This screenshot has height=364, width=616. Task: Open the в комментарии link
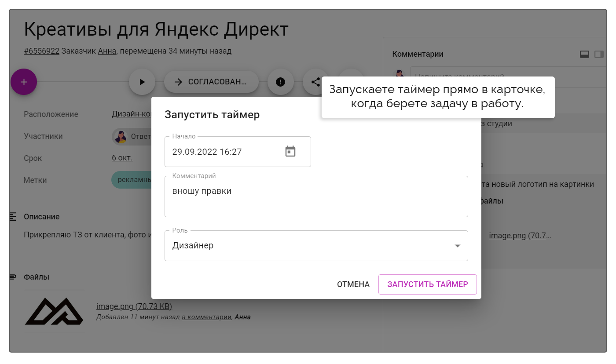pyautogui.click(x=206, y=317)
